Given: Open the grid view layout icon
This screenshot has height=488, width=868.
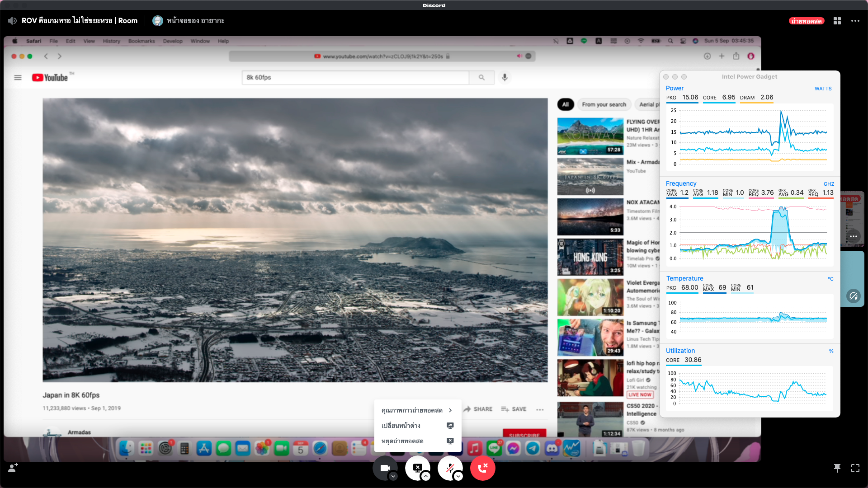Looking at the screenshot, I should coord(837,21).
